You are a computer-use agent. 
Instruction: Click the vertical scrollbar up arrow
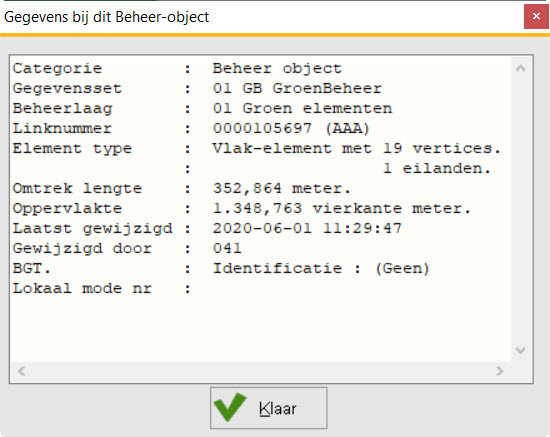tap(521, 68)
